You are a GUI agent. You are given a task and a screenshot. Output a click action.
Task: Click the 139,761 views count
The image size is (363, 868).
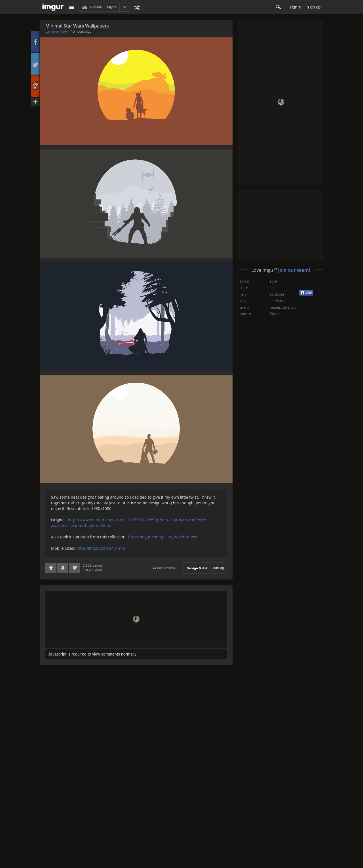click(x=93, y=570)
